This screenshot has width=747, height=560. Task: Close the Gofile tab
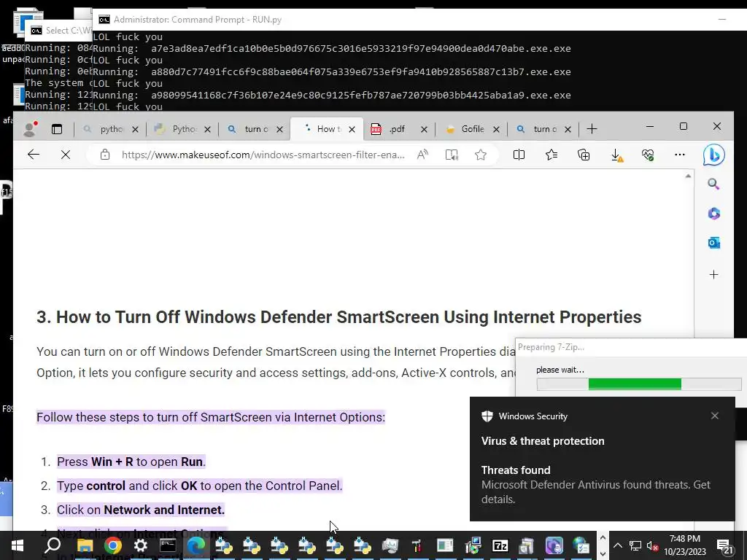(x=496, y=129)
